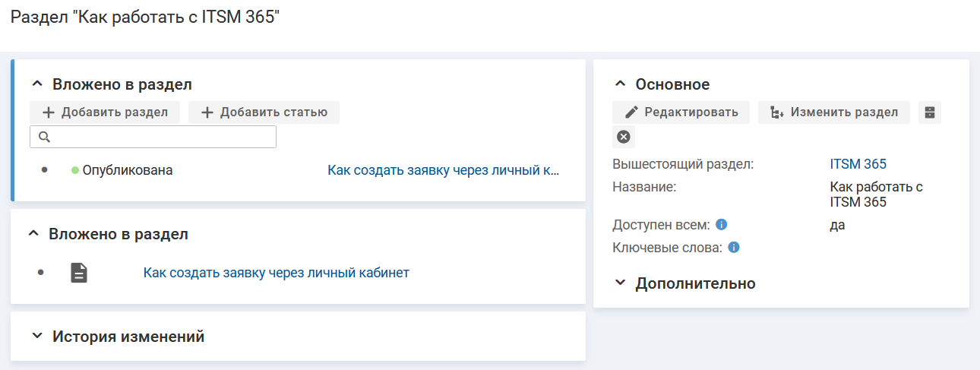Open truncated link Как создать заявку через личный к…

pos(443,170)
